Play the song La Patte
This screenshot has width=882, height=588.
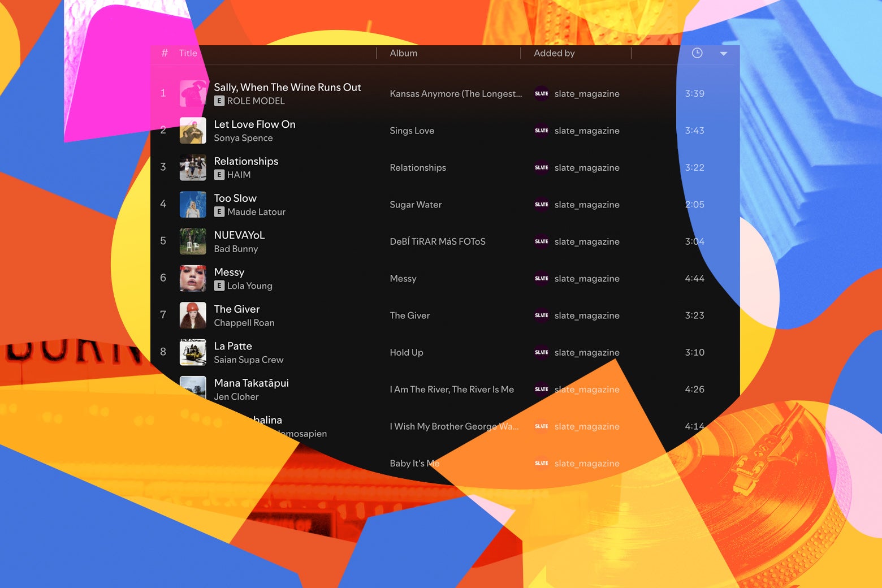point(233,346)
